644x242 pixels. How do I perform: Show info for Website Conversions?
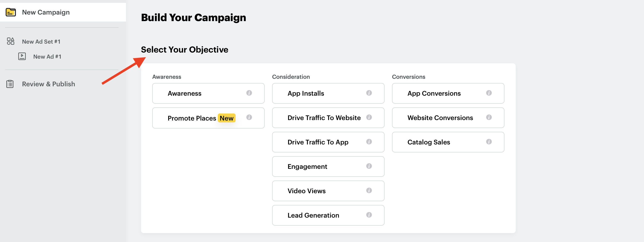click(489, 117)
